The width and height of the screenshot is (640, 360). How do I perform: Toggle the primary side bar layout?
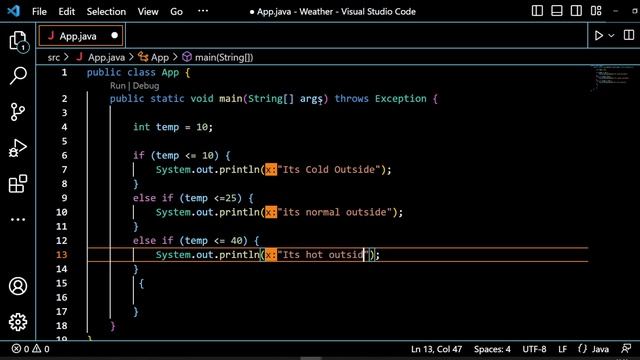point(537,11)
